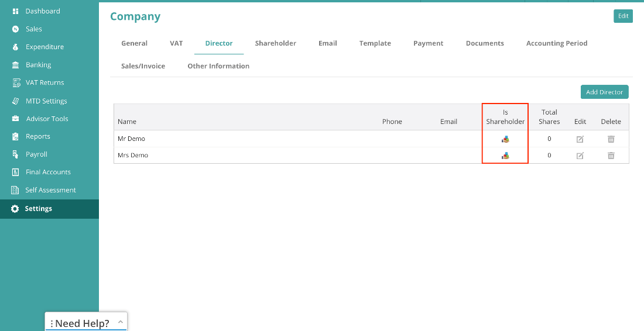Image resolution: width=644 pixels, height=331 pixels.
Task: Open the Documents tab
Action: pyautogui.click(x=485, y=43)
